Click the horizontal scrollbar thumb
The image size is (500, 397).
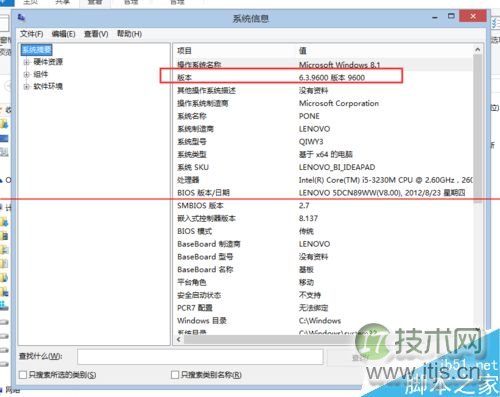pos(270,339)
